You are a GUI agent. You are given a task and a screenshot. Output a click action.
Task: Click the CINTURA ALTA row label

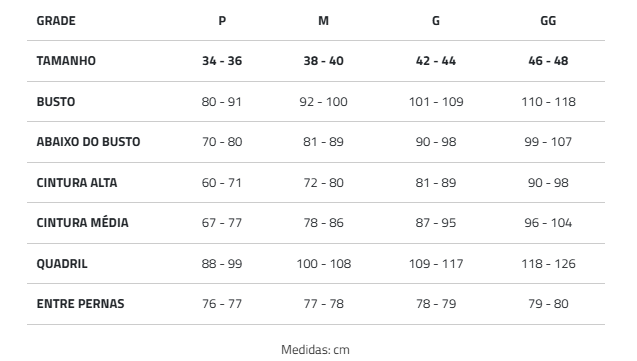[x=77, y=183]
